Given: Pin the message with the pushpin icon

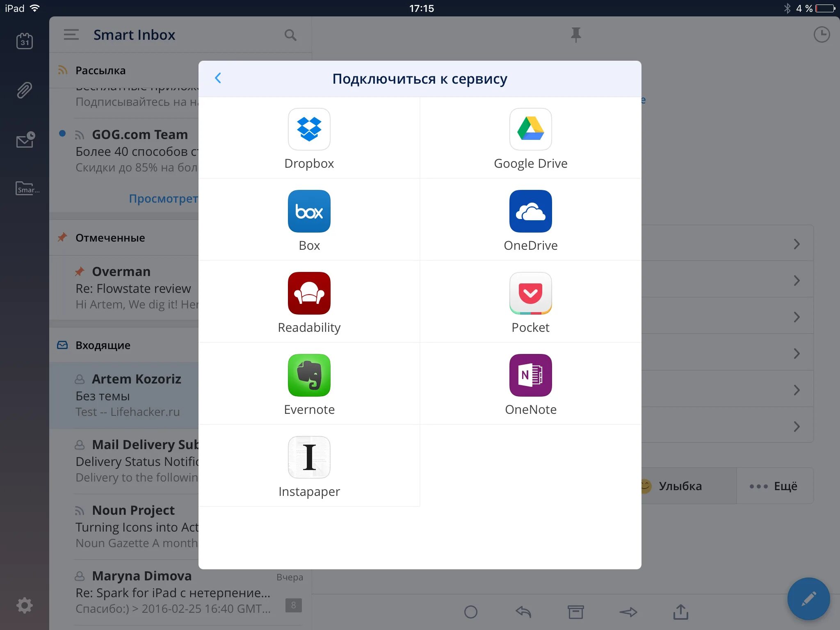Looking at the screenshot, I should click(x=576, y=35).
